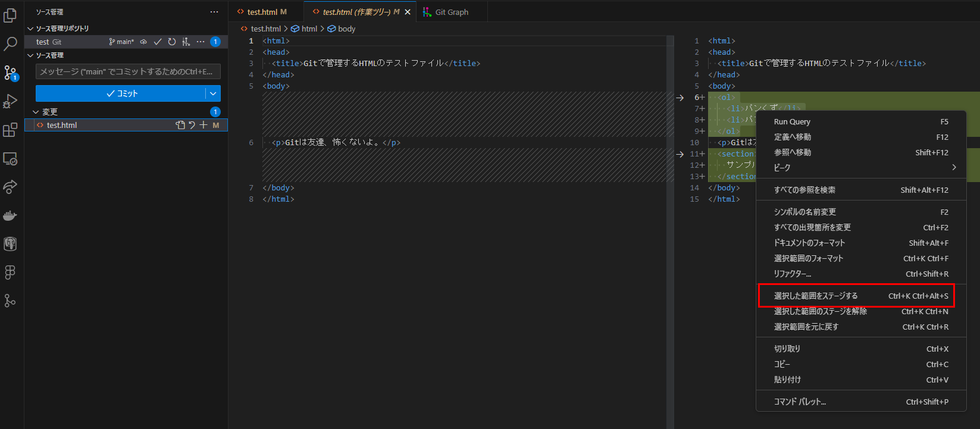Switch to the Git Graph tab
Image resolution: width=980 pixels, height=429 pixels.
pos(452,12)
